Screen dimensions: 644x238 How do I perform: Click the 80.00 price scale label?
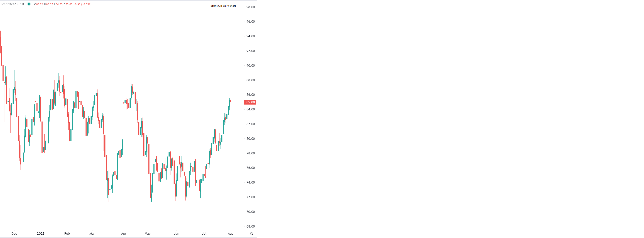[x=251, y=139]
